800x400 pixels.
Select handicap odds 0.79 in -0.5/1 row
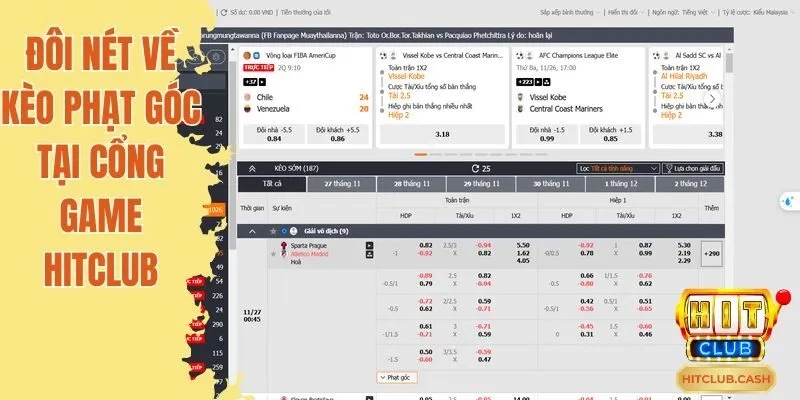pyautogui.click(x=426, y=284)
